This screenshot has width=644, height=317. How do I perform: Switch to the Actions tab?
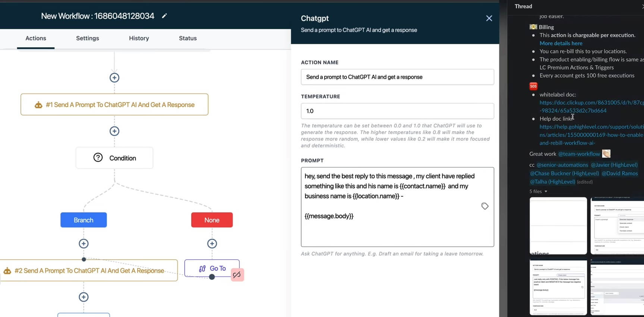[36, 38]
